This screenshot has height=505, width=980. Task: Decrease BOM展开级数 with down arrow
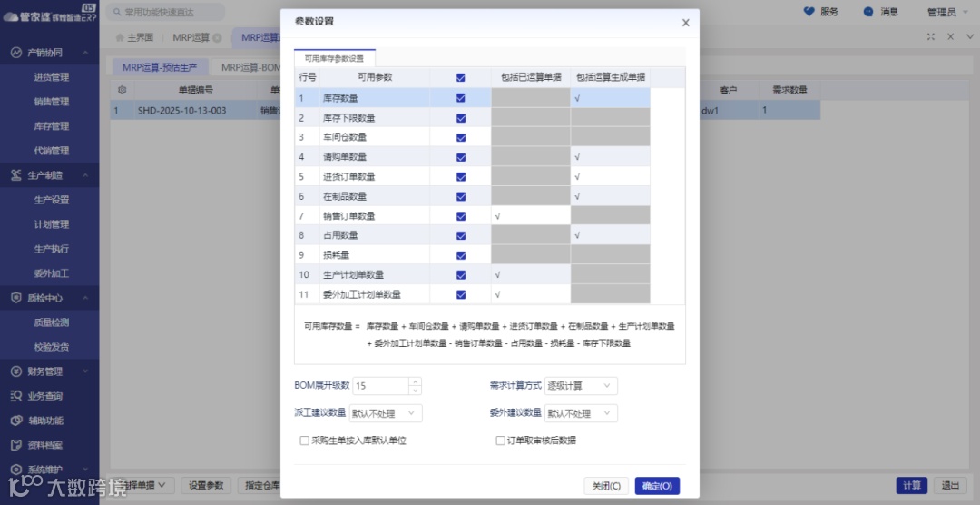coord(415,391)
